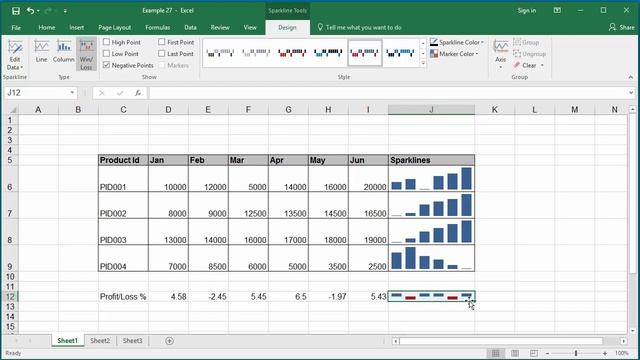
Task: Switch to the Data tab
Action: pyautogui.click(x=190, y=27)
